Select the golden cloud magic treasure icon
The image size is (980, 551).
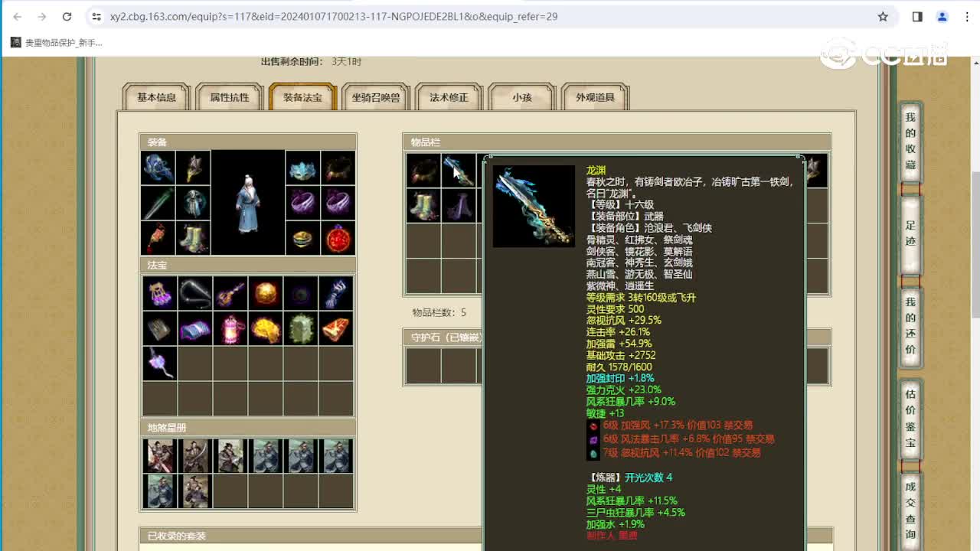266,328
